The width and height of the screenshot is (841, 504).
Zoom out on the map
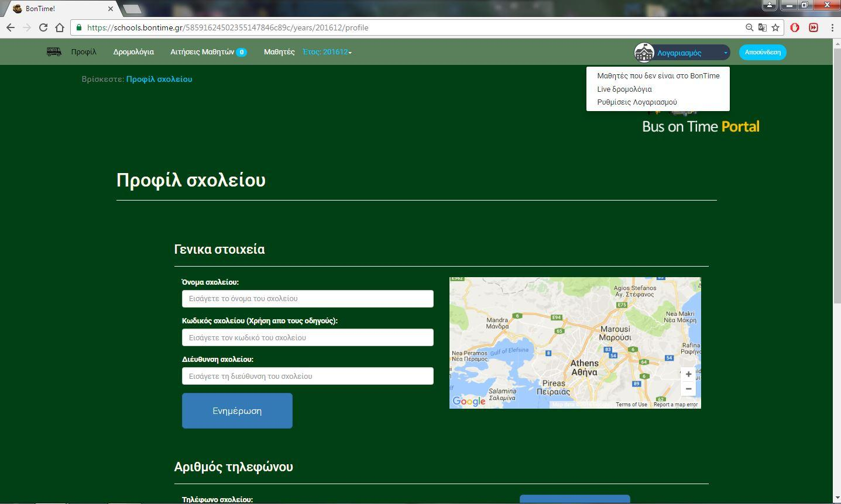pos(688,389)
